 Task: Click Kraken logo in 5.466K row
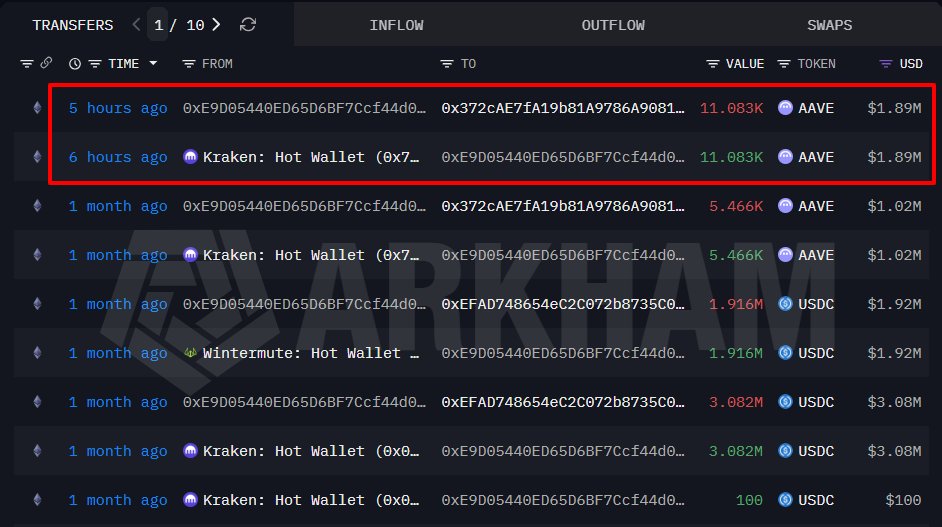[190, 255]
